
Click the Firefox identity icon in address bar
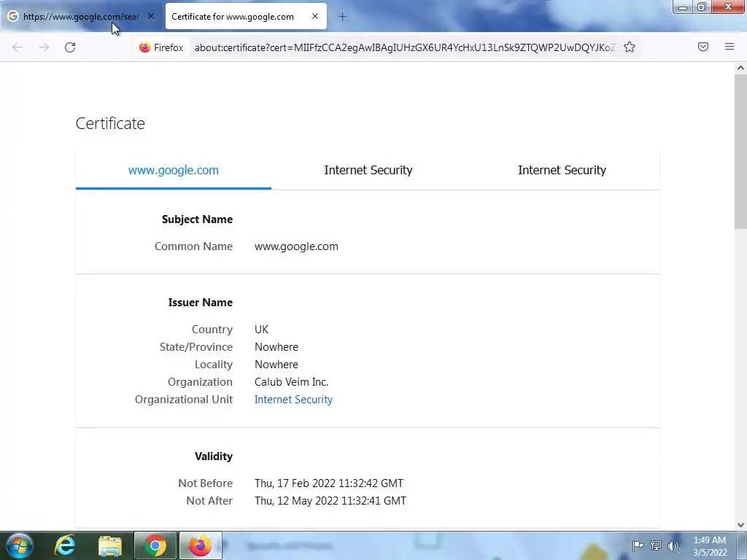coord(161,47)
